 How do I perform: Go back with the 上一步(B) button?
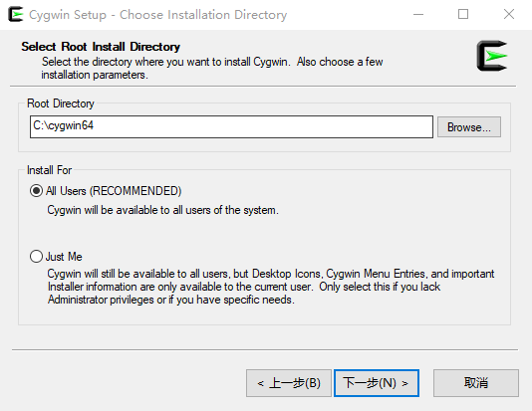(x=289, y=383)
